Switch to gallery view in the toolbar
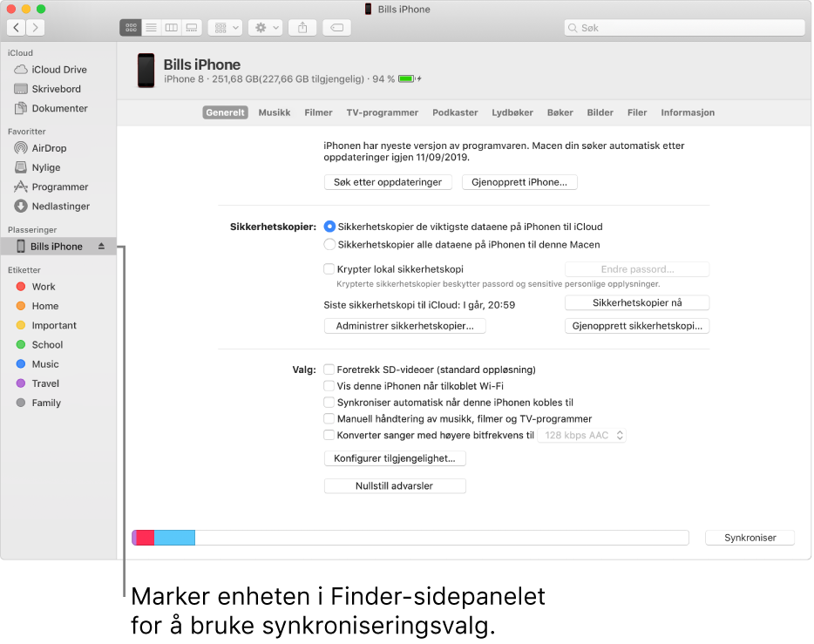The image size is (814, 644). [x=192, y=28]
